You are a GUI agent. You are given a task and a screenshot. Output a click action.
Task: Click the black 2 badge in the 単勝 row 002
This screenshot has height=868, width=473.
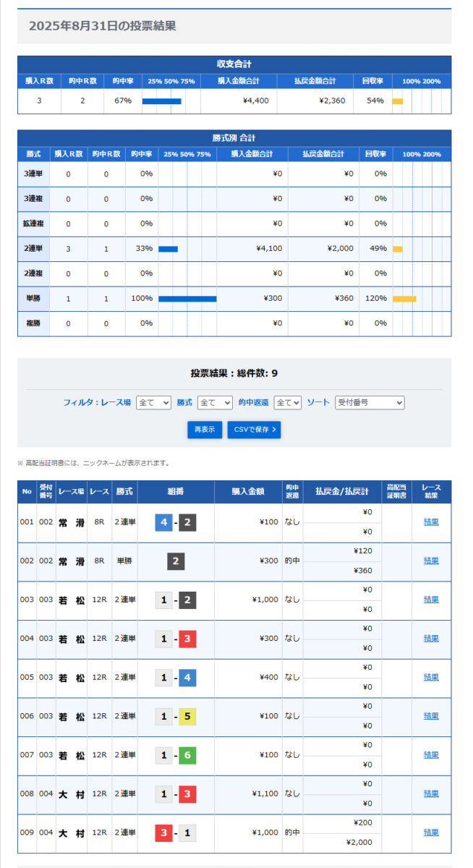[176, 561]
